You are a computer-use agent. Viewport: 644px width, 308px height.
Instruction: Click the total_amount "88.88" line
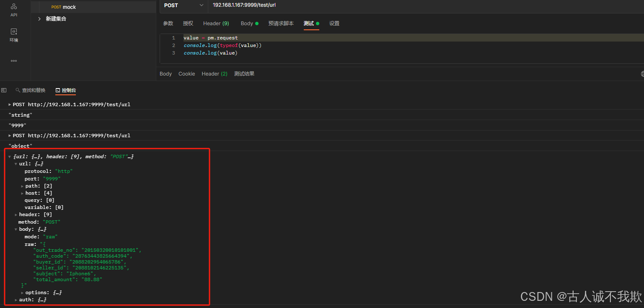pyautogui.click(x=68, y=279)
